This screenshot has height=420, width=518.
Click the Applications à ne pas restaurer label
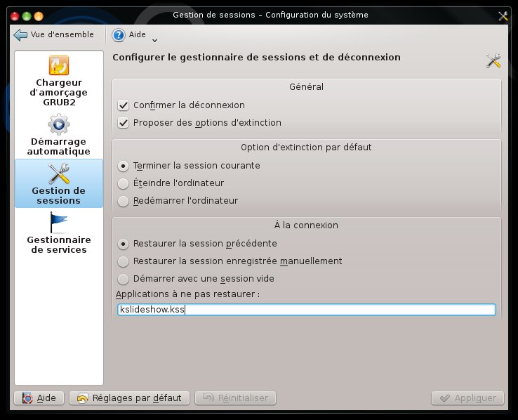(187, 294)
